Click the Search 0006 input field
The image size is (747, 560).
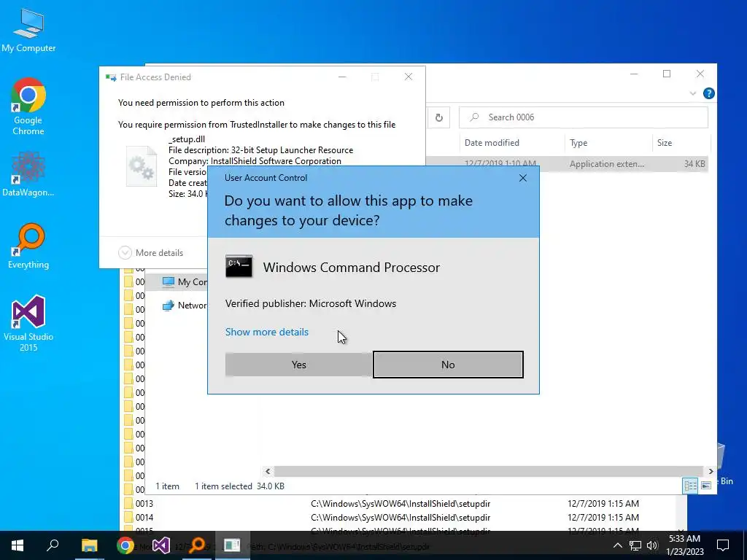click(583, 117)
